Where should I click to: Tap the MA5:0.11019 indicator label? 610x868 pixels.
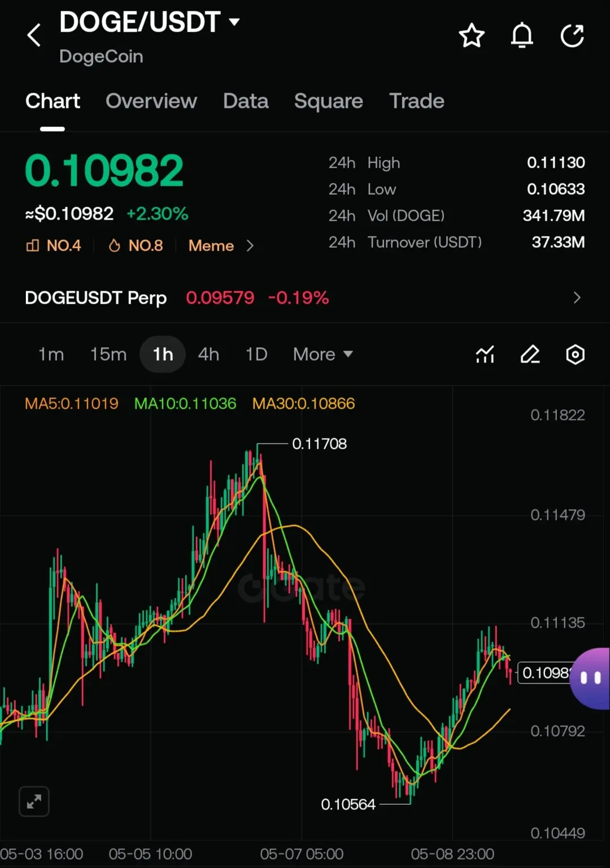(72, 404)
